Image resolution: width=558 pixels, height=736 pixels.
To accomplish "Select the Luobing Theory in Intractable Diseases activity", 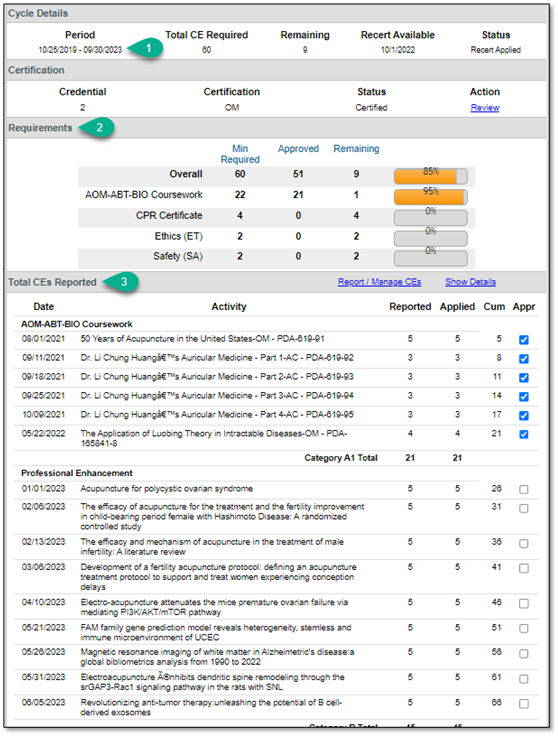I will pos(214,438).
